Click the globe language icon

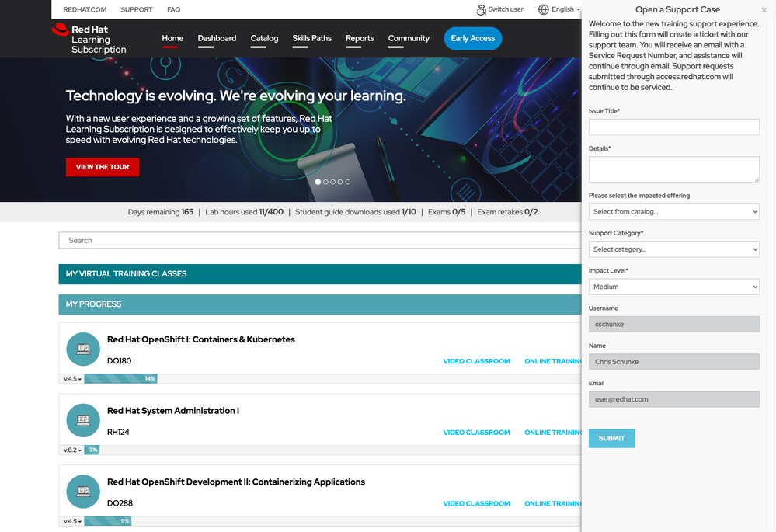[x=543, y=9]
